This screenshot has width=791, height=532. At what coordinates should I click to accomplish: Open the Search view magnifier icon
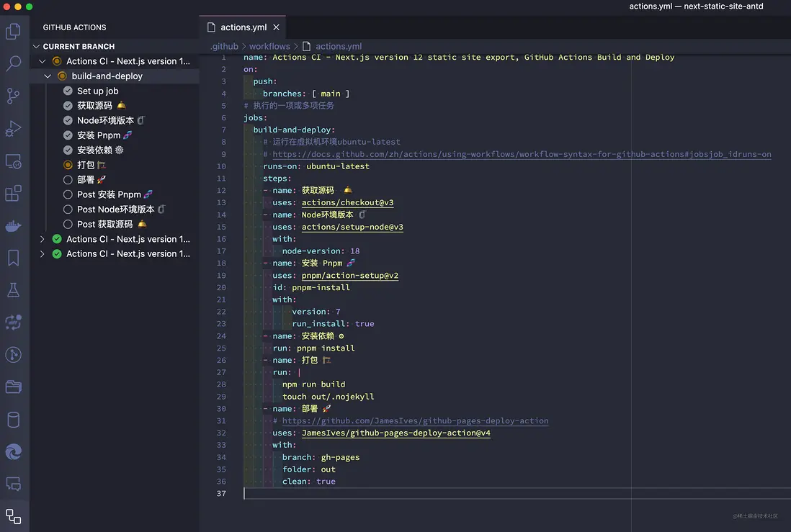[x=13, y=63]
